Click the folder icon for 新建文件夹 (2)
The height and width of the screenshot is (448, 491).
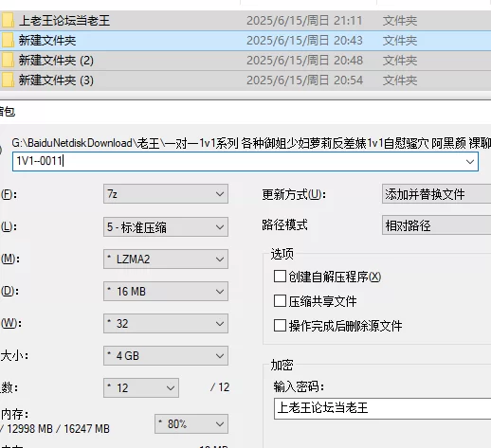coord(8,61)
